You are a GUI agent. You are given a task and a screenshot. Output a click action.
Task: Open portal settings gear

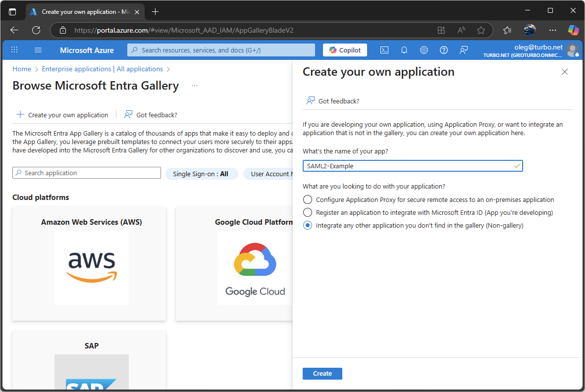[424, 49]
